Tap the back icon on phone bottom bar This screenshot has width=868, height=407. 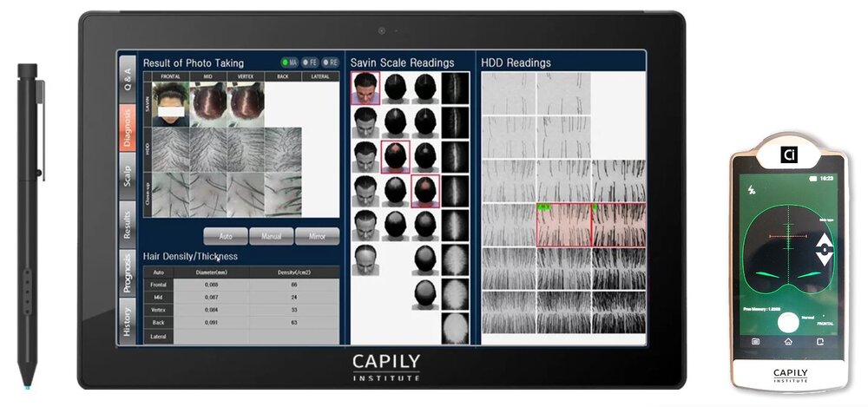click(820, 342)
